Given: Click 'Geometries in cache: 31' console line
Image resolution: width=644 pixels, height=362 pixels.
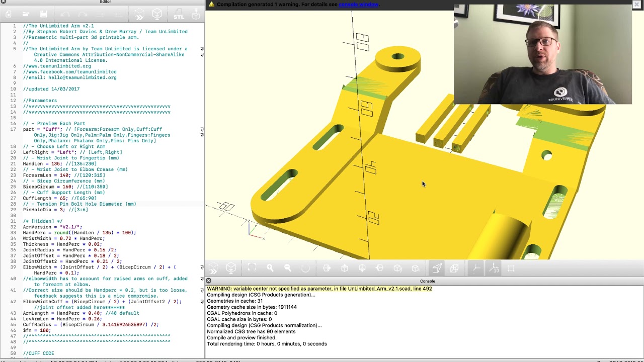Looking at the screenshot, I should click(234, 301).
